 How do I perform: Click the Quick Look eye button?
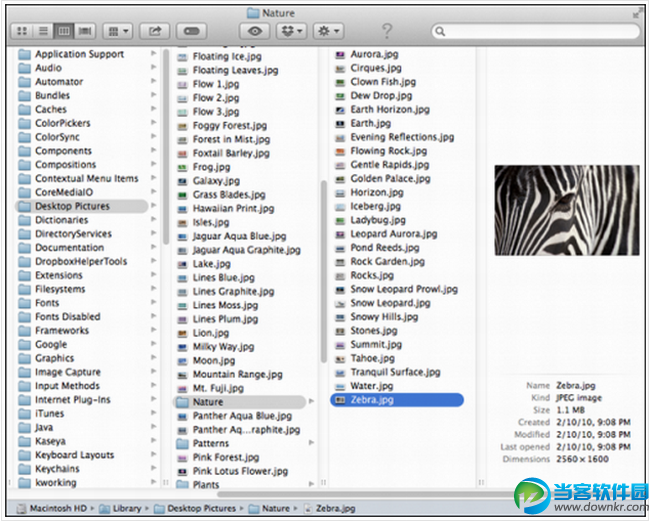(x=255, y=31)
